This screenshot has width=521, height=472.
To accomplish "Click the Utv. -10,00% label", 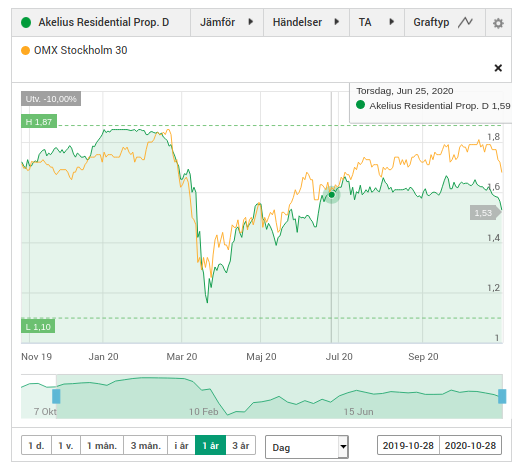I will pyautogui.click(x=51, y=99).
